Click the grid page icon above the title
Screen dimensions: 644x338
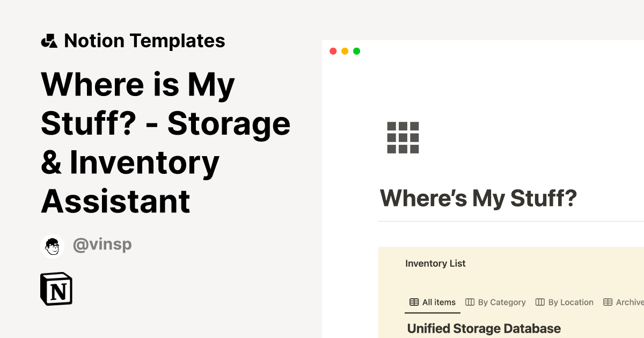click(x=403, y=138)
